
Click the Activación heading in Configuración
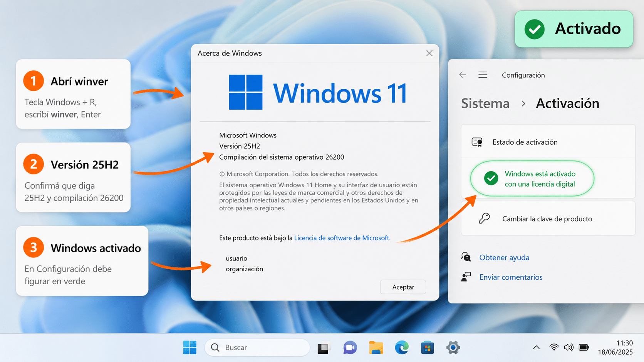[567, 103]
